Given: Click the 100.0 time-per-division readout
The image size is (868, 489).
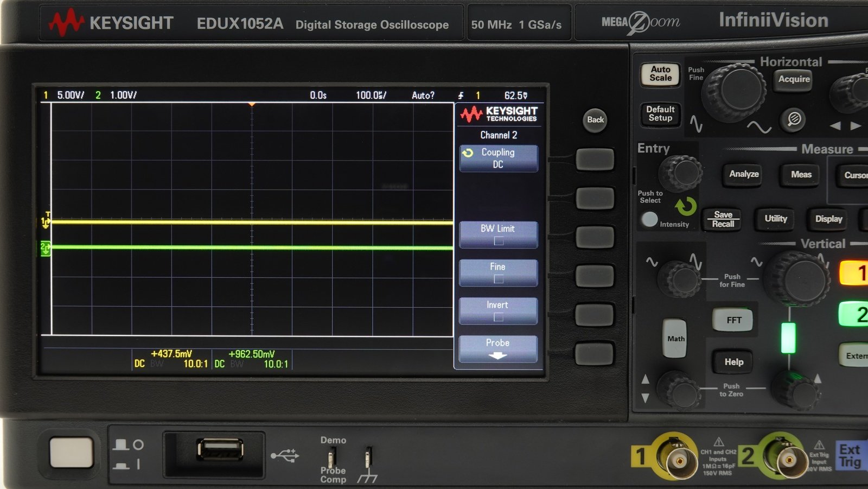Looking at the screenshot, I should click(371, 95).
